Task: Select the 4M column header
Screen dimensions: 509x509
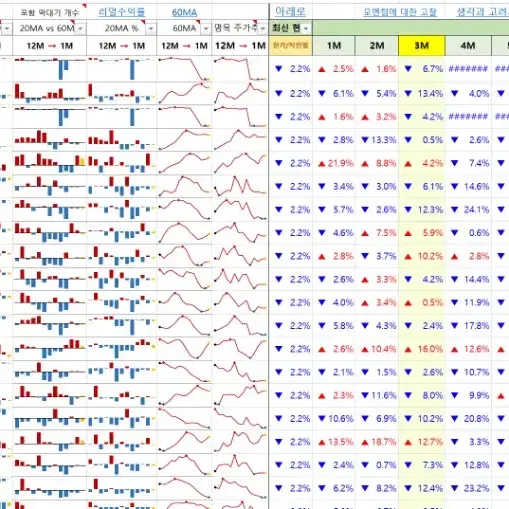Action: tap(468, 46)
